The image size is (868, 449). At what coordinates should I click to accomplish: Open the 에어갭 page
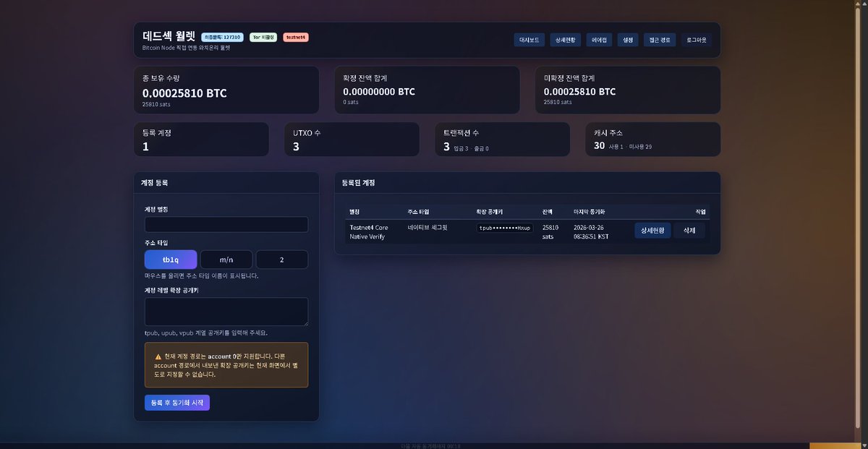pyautogui.click(x=599, y=40)
